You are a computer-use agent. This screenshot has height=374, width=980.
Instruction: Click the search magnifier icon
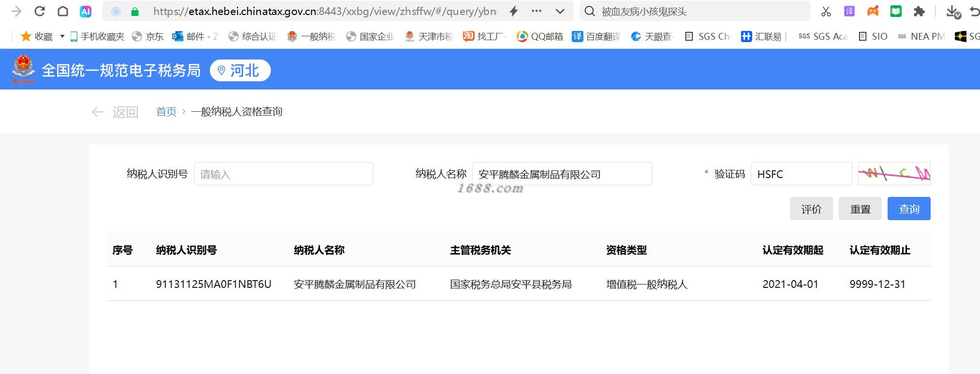click(590, 12)
